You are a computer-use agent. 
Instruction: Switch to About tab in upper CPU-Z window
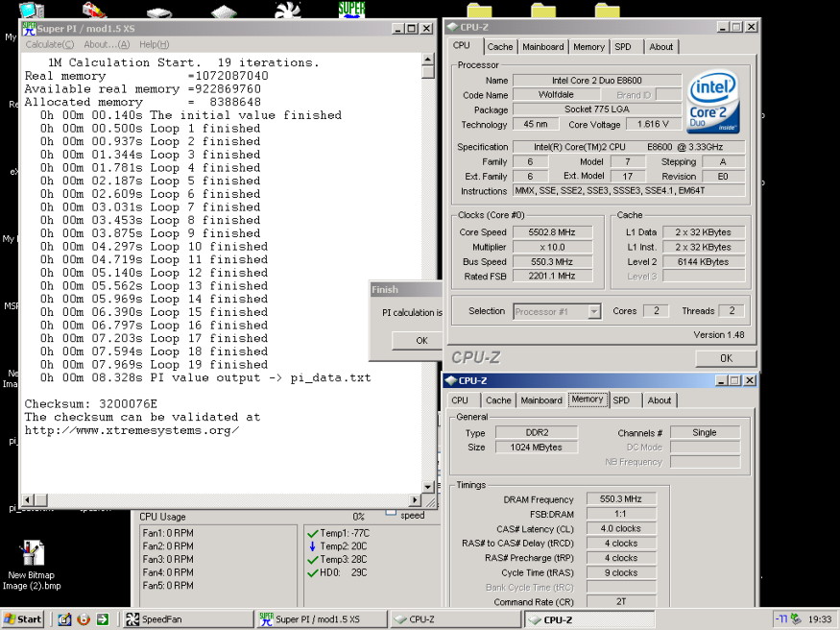(x=661, y=47)
